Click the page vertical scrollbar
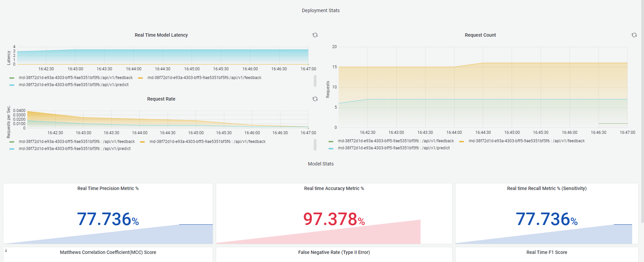Screen dimensions: 644x262 click(642, 111)
